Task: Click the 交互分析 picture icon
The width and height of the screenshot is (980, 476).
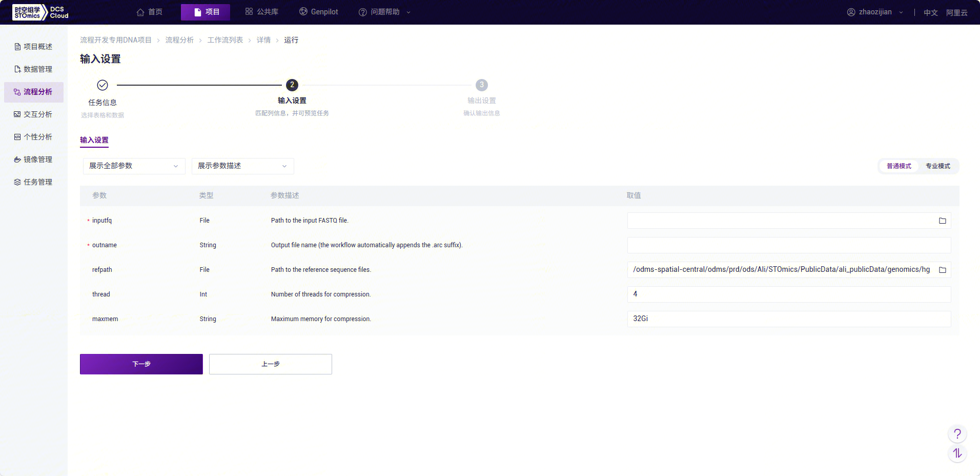Action: click(x=17, y=114)
